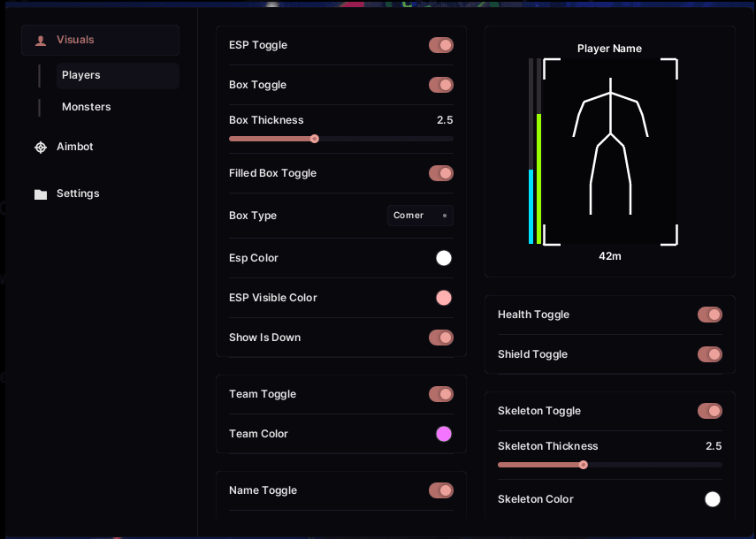Turn off the Box Toggle switch
756x539 pixels.
click(440, 85)
